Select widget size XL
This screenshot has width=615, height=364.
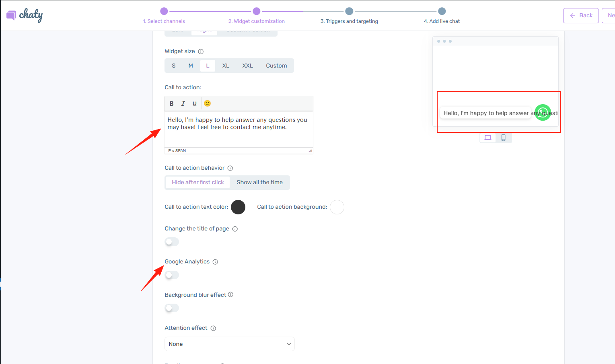226,66
